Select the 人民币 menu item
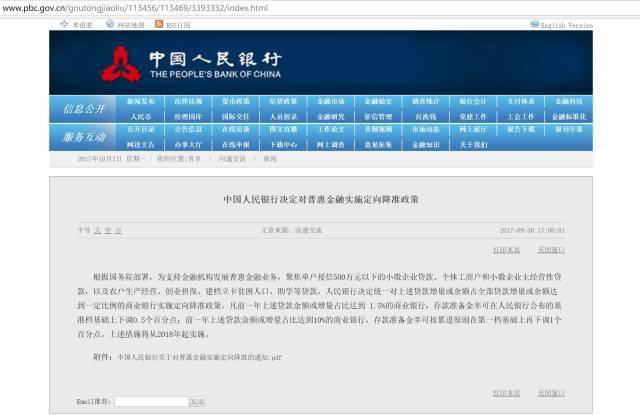 point(140,117)
